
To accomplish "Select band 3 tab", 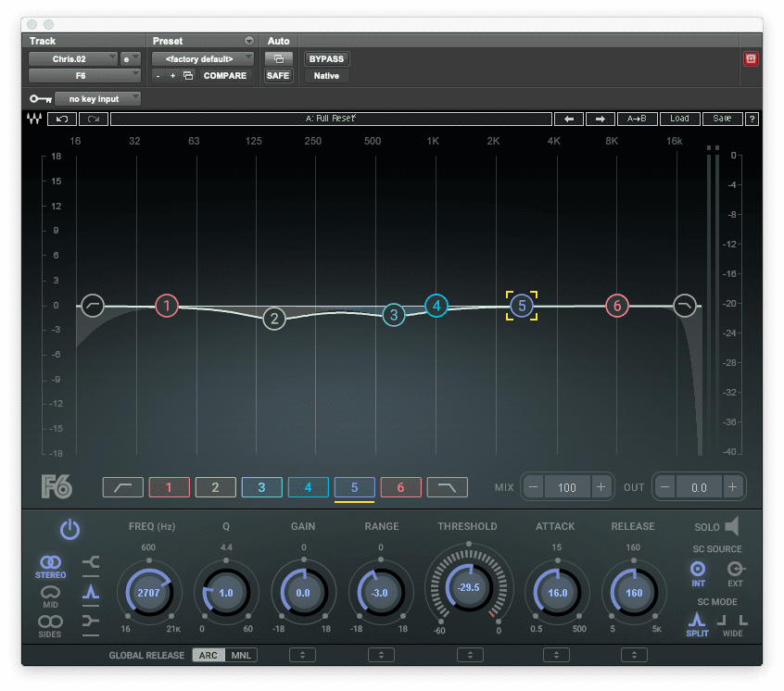I will (x=261, y=487).
